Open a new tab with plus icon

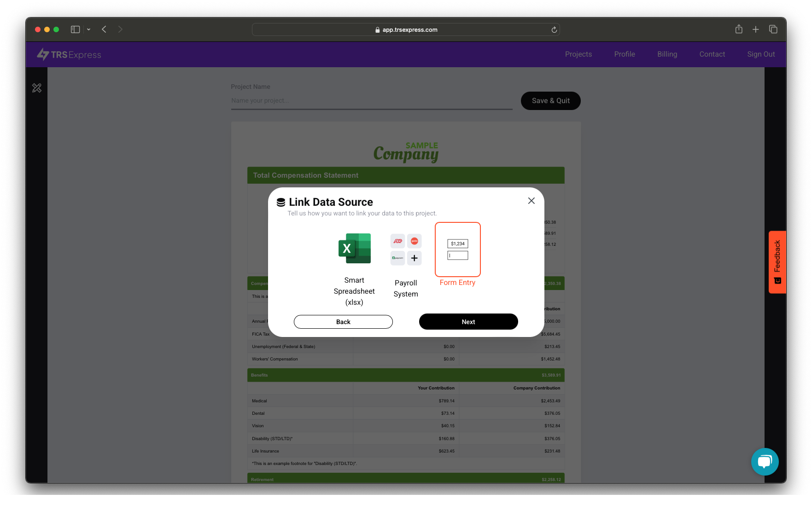pyautogui.click(x=755, y=29)
